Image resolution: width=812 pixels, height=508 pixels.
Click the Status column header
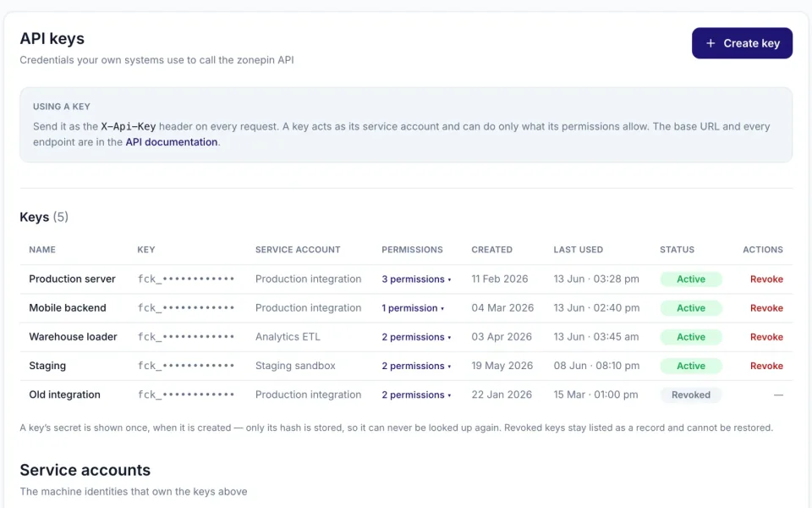tap(677, 249)
